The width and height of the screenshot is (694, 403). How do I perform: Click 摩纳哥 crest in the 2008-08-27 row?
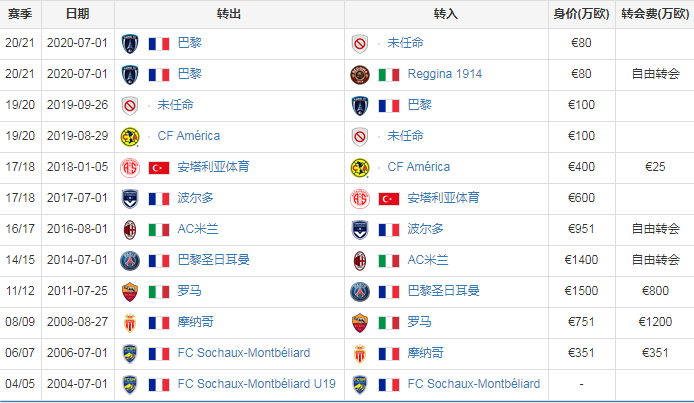tap(130, 322)
